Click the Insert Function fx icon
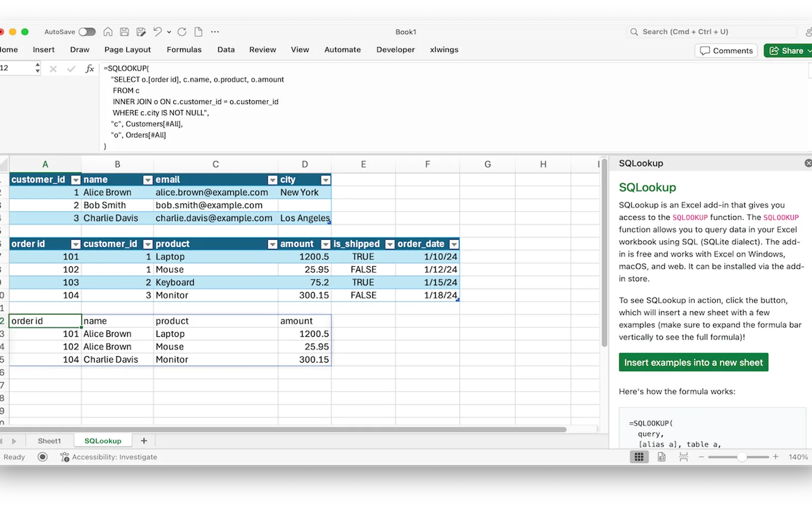Viewport: 812px width, 508px height. pos(90,69)
